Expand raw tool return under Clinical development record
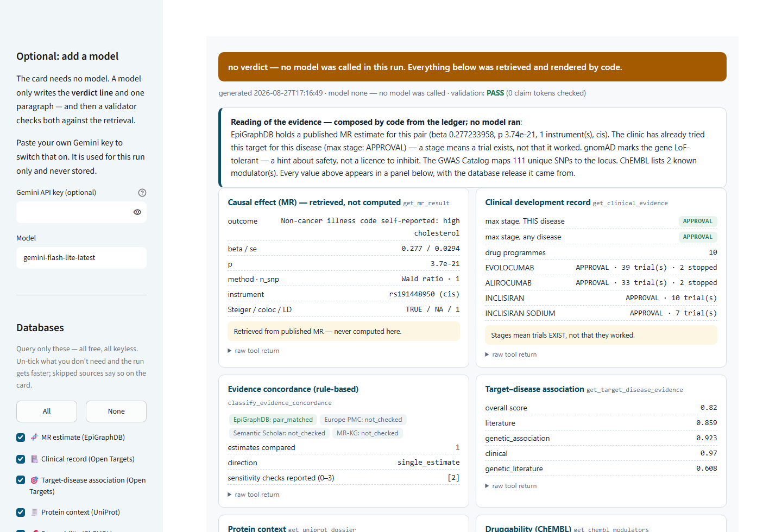This screenshot has width=782, height=532. 511,354
